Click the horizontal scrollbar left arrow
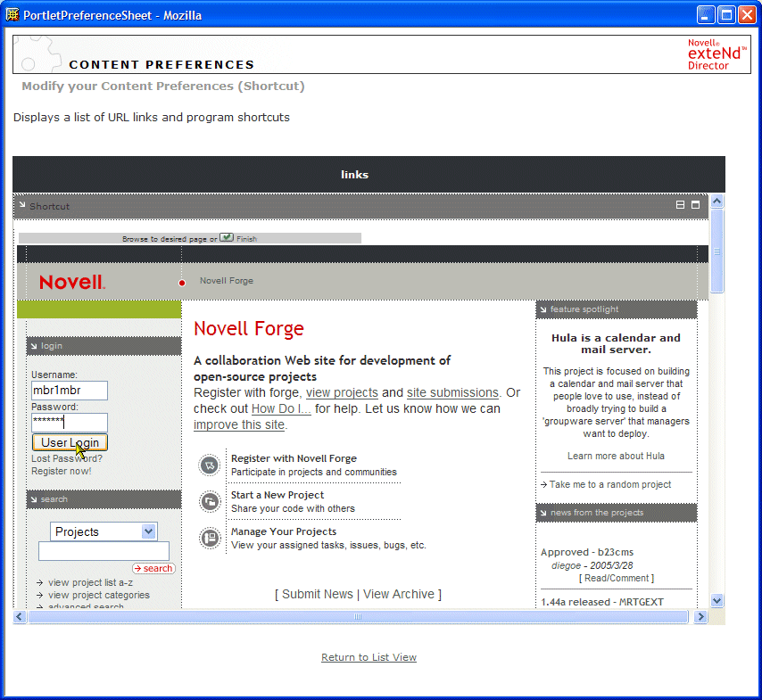The image size is (762, 700). pyautogui.click(x=20, y=617)
